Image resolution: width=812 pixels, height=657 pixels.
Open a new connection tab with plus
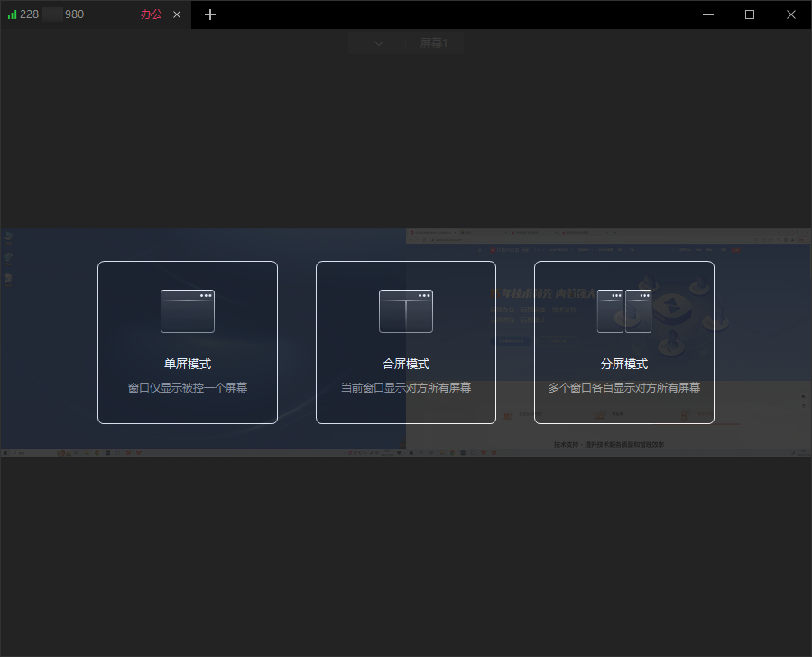point(210,14)
